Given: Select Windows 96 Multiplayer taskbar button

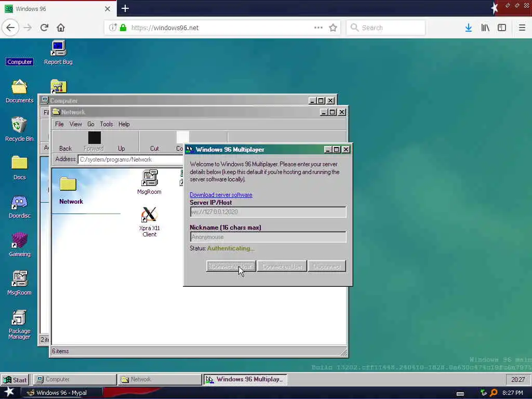Looking at the screenshot, I should click(245, 380).
